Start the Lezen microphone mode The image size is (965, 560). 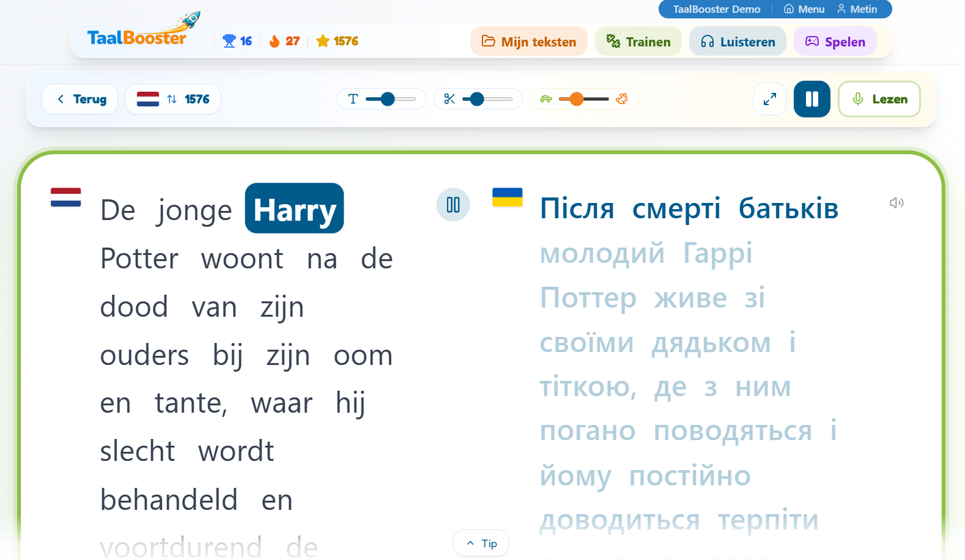click(879, 99)
